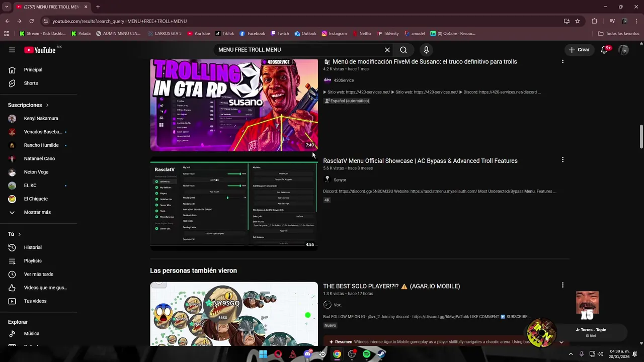
Task: Open the Netflix bookmark
Action: [x=362, y=34]
